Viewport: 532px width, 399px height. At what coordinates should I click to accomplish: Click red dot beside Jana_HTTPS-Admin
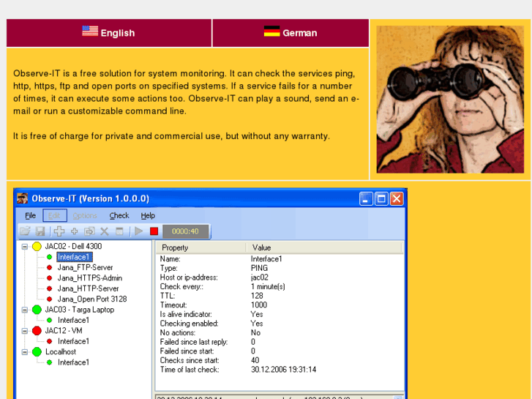click(x=49, y=278)
